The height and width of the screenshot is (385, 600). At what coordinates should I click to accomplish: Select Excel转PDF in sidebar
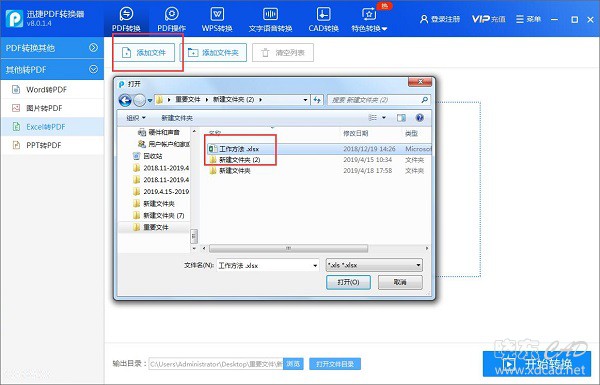pyautogui.click(x=52, y=127)
